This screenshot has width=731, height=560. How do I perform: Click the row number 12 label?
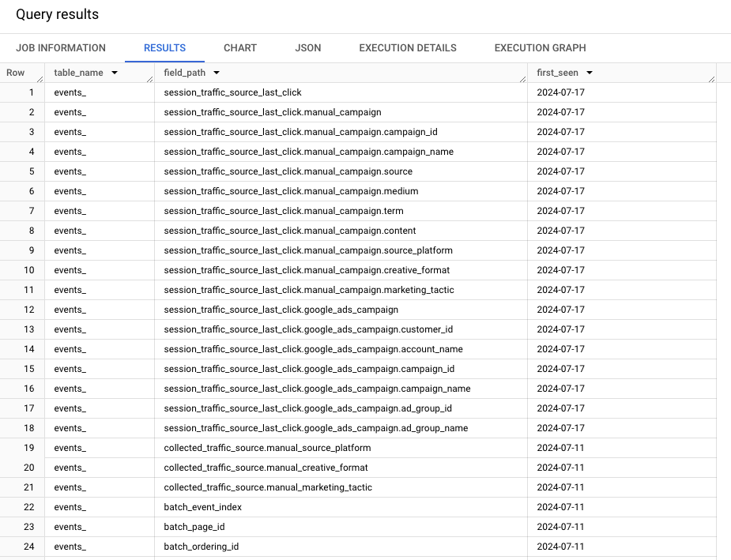click(30, 310)
